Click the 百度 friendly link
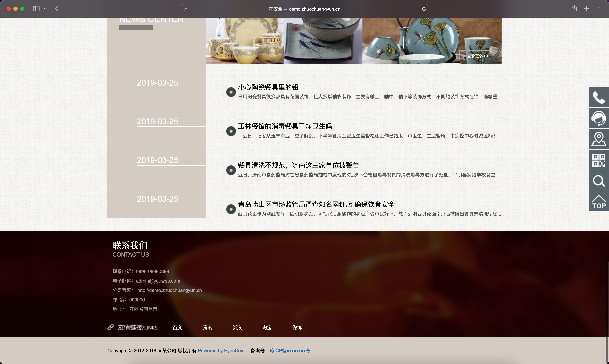This screenshot has width=609, height=364. (177, 327)
